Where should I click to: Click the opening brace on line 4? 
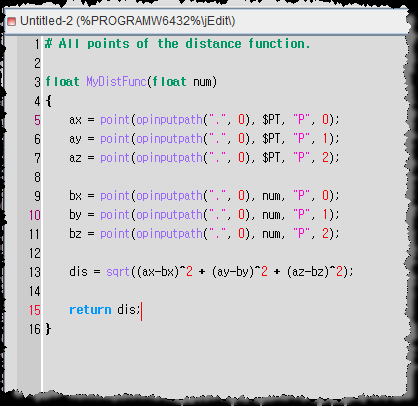tap(49, 101)
